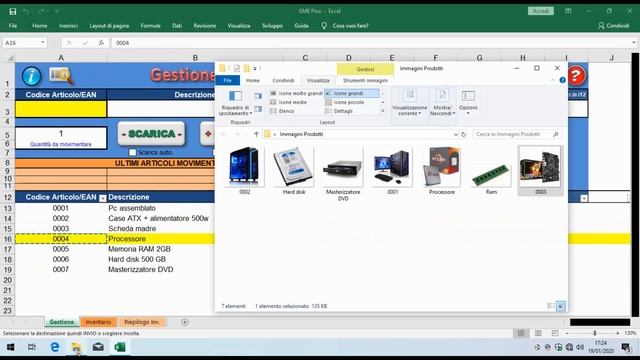Click the Excel save icon
The image size is (640, 360).
click(13, 11)
